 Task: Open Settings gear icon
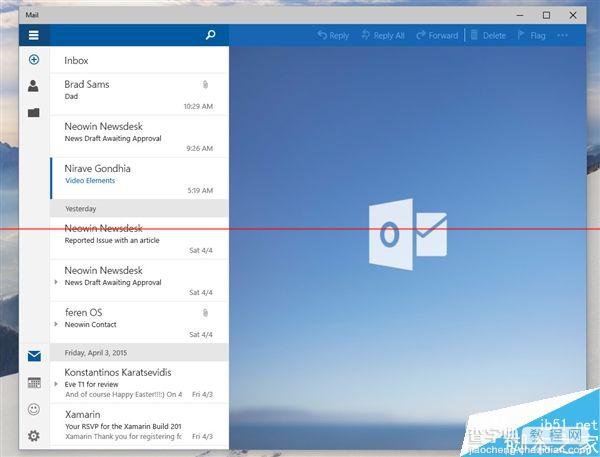34,436
